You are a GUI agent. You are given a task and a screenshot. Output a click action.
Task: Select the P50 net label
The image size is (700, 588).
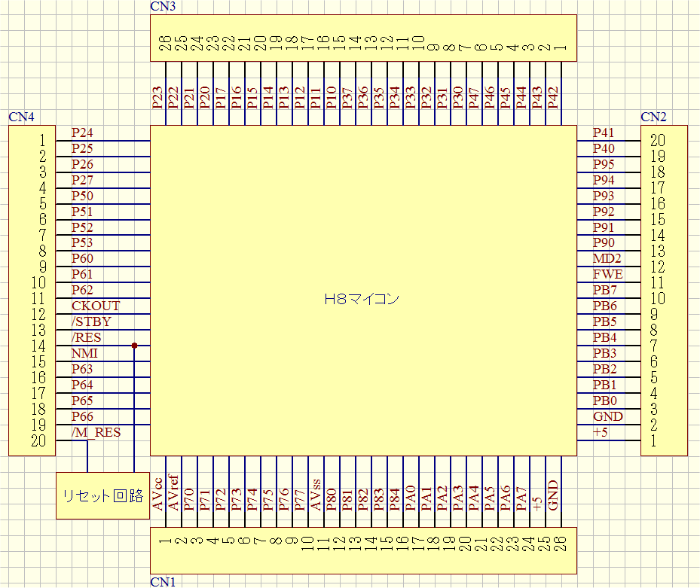pyautogui.click(x=82, y=196)
